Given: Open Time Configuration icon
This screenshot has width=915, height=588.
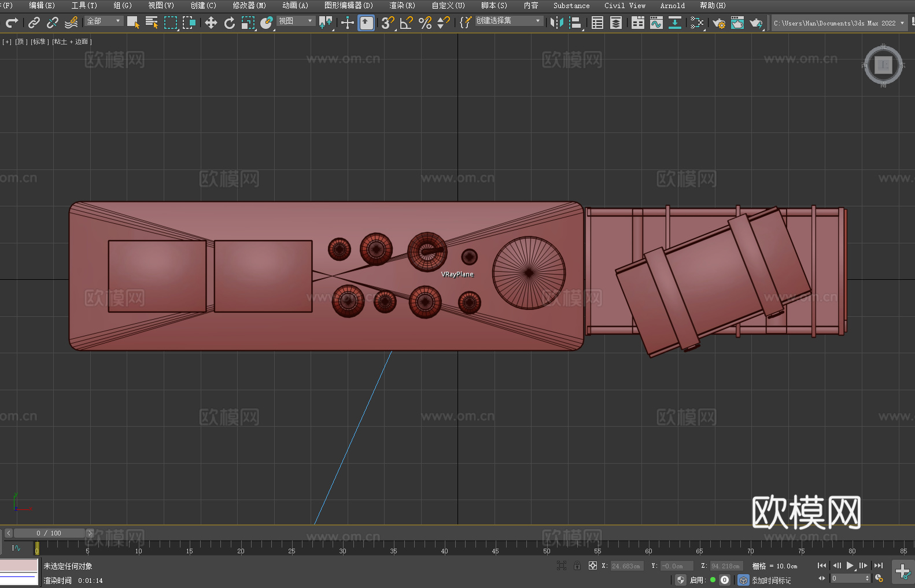Looking at the screenshot, I should pyautogui.click(x=879, y=578).
